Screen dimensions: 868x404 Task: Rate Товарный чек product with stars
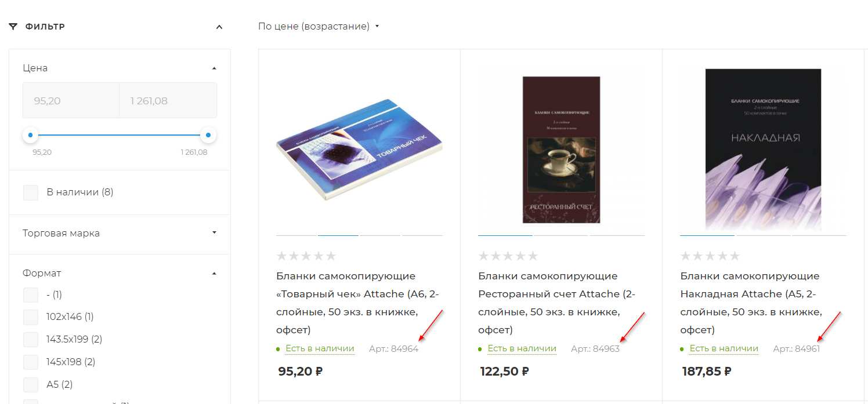pyautogui.click(x=306, y=256)
